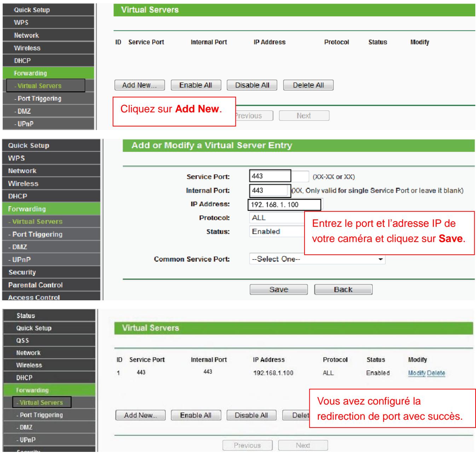Open Wireless in the top screenshot sidebar
The width and height of the screenshot is (476, 454).
pyautogui.click(x=49, y=48)
